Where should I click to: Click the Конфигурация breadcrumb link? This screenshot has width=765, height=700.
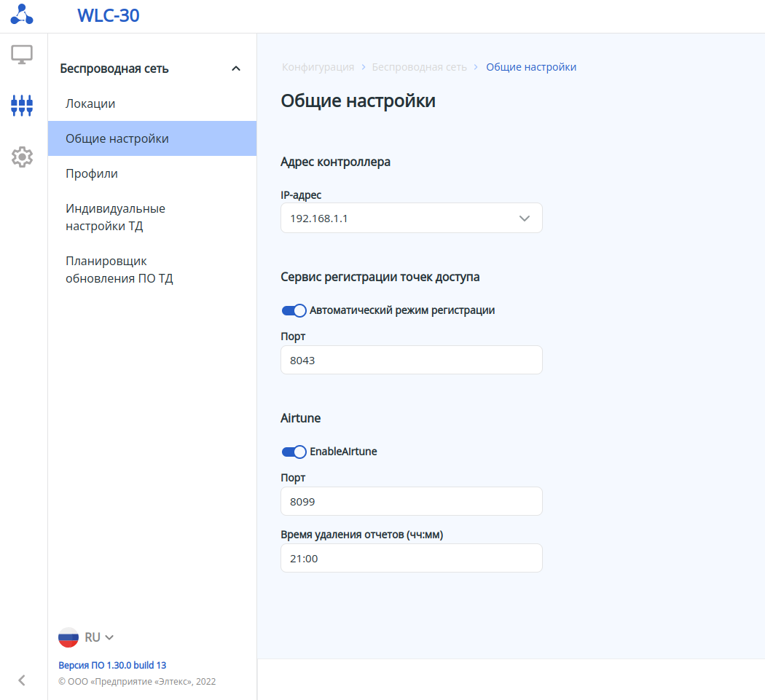tap(318, 67)
